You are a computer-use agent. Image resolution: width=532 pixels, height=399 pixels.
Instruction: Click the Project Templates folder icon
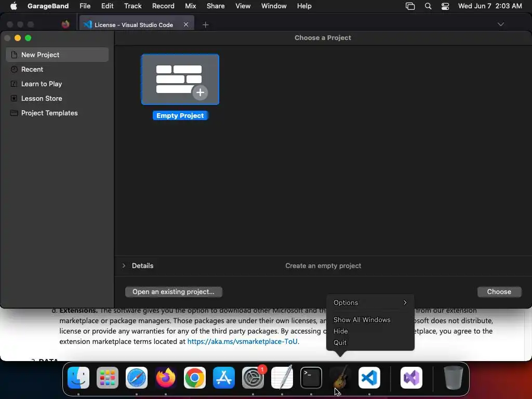(14, 113)
